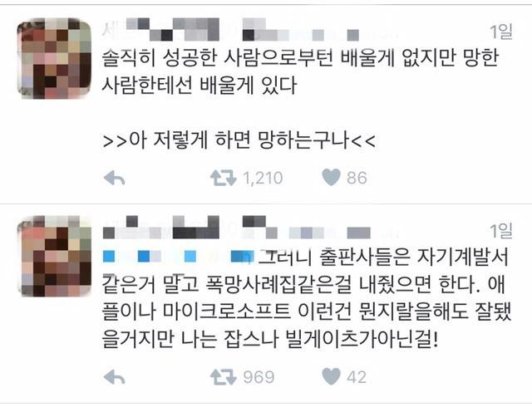Reply to the first tweet
532x407 pixels.
coord(115,178)
